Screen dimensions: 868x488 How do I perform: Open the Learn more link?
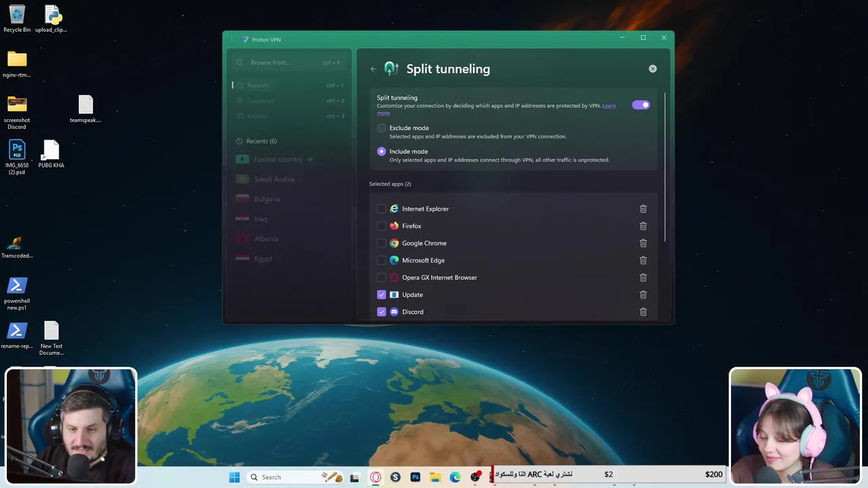coord(608,106)
